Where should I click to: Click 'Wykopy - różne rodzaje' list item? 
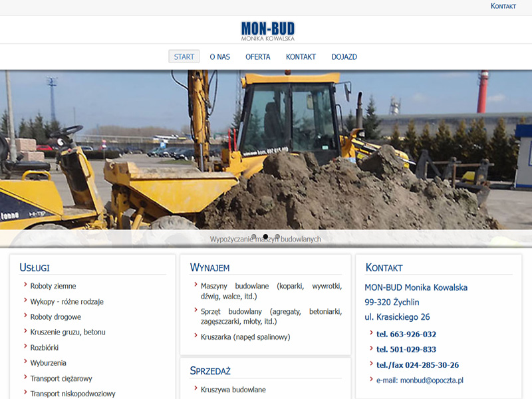(67, 302)
